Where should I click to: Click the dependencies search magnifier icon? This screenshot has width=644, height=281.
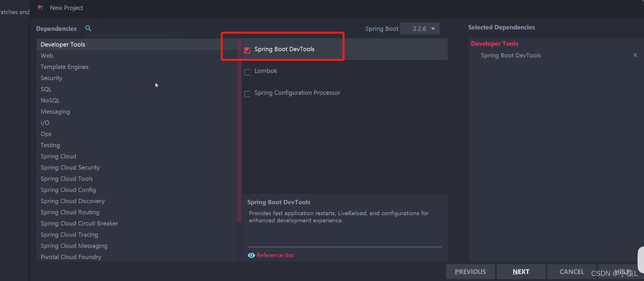(x=88, y=28)
